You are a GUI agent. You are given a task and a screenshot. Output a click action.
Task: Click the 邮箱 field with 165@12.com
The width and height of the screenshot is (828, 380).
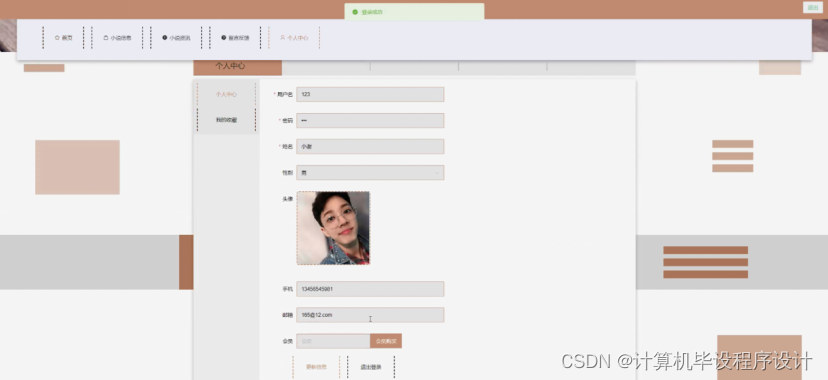pos(370,315)
